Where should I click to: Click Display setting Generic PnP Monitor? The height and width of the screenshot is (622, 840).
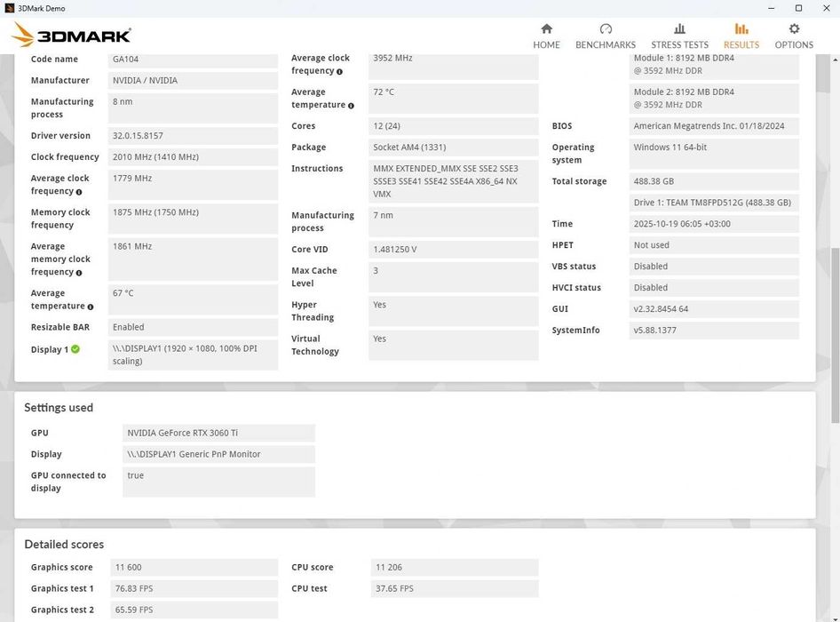pos(218,454)
